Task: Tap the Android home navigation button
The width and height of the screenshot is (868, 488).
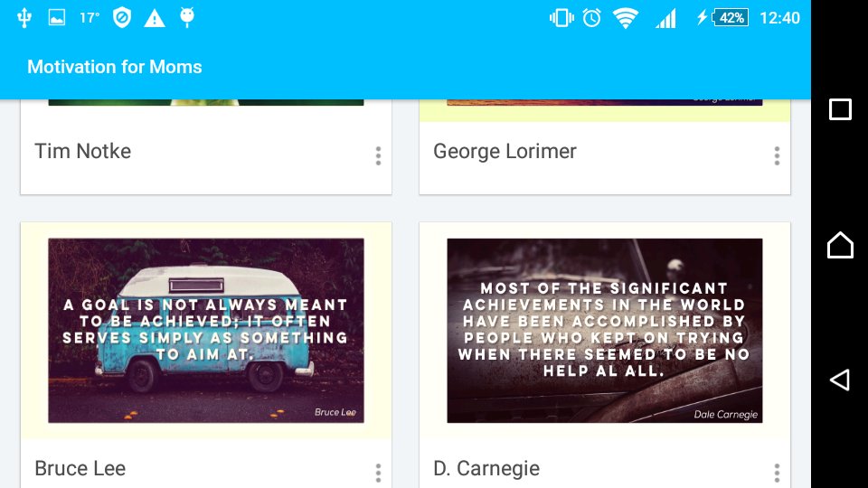Action: 840,245
